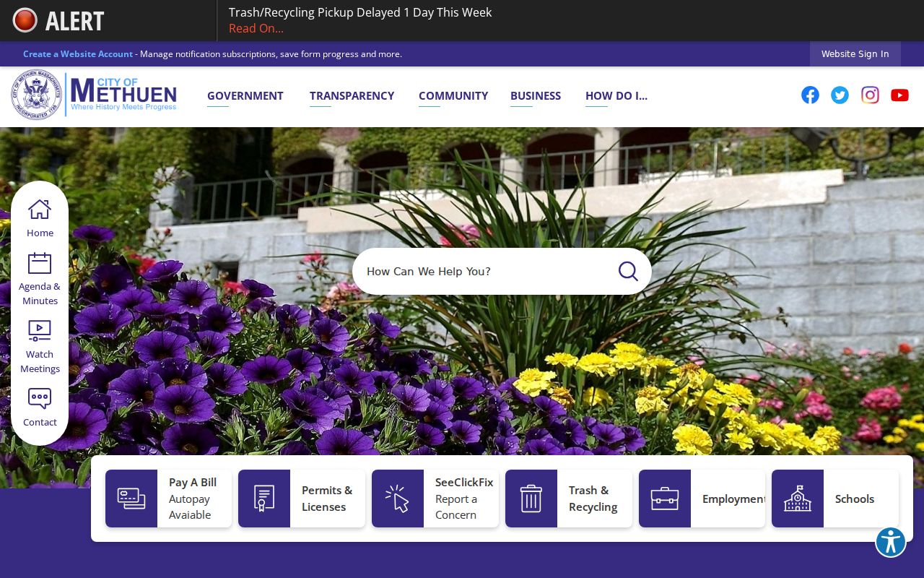Viewport: 924px width, 578px height.
Task: Open the How Do I... menu
Action: 616,95
